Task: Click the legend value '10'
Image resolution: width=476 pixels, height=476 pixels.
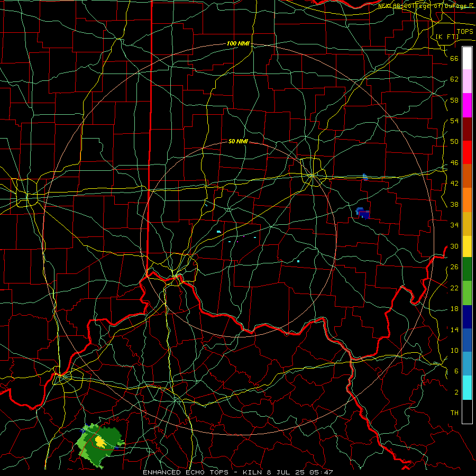Action: pos(454,351)
